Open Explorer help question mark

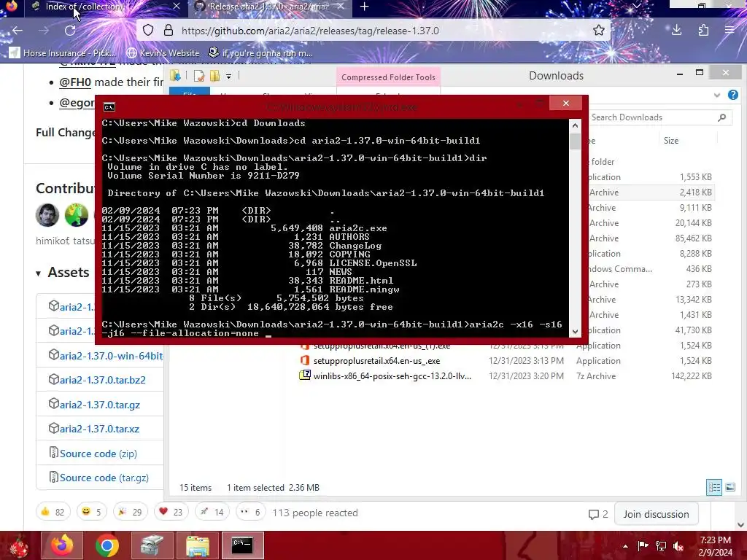[x=733, y=95]
